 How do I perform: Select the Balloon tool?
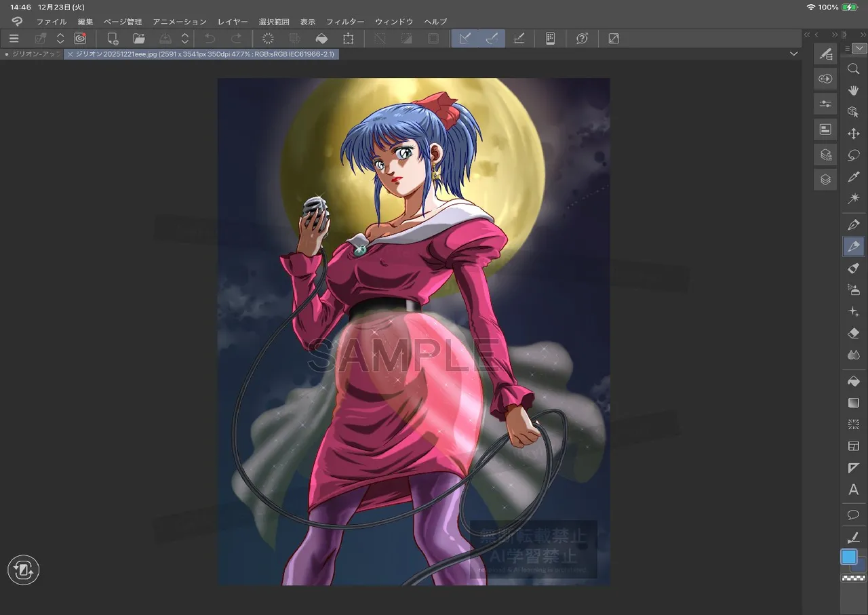coord(853,515)
